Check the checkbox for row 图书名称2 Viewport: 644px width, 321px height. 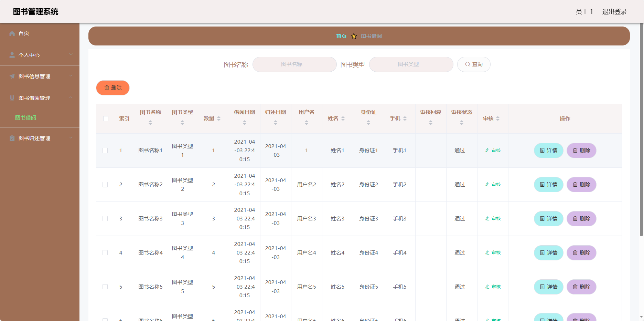(105, 185)
